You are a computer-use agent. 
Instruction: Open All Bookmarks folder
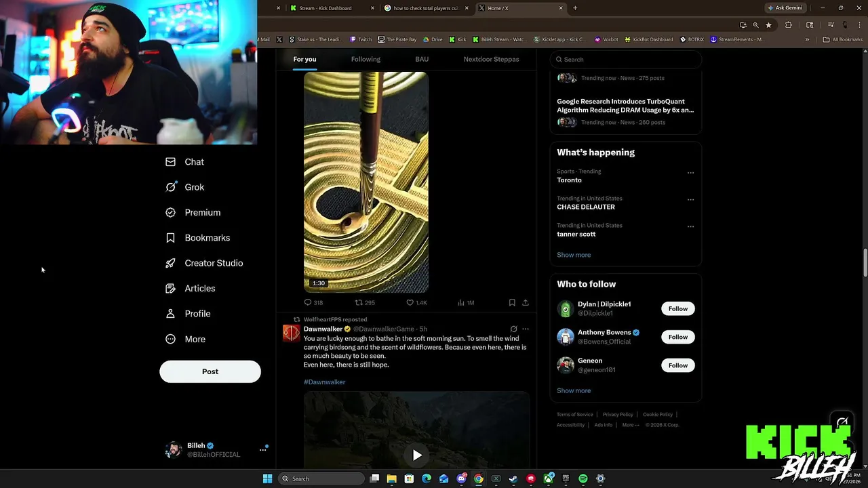(843, 39)
